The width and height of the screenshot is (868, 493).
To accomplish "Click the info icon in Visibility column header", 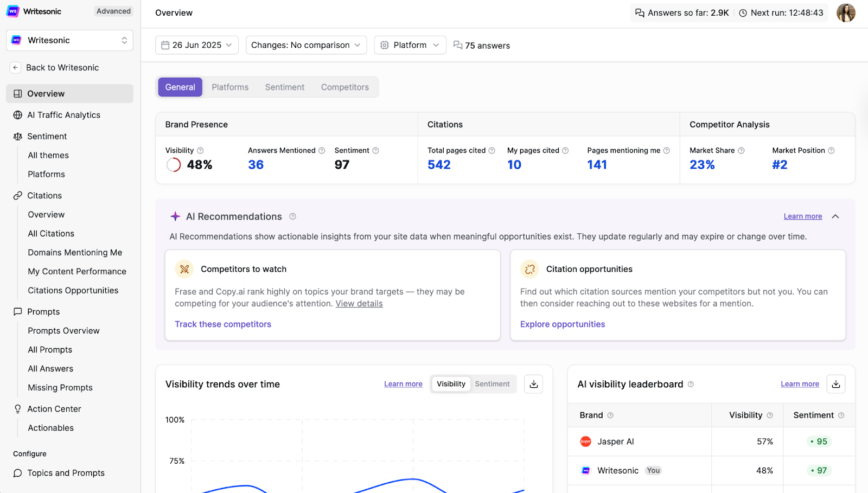I will tap(770, 415).
